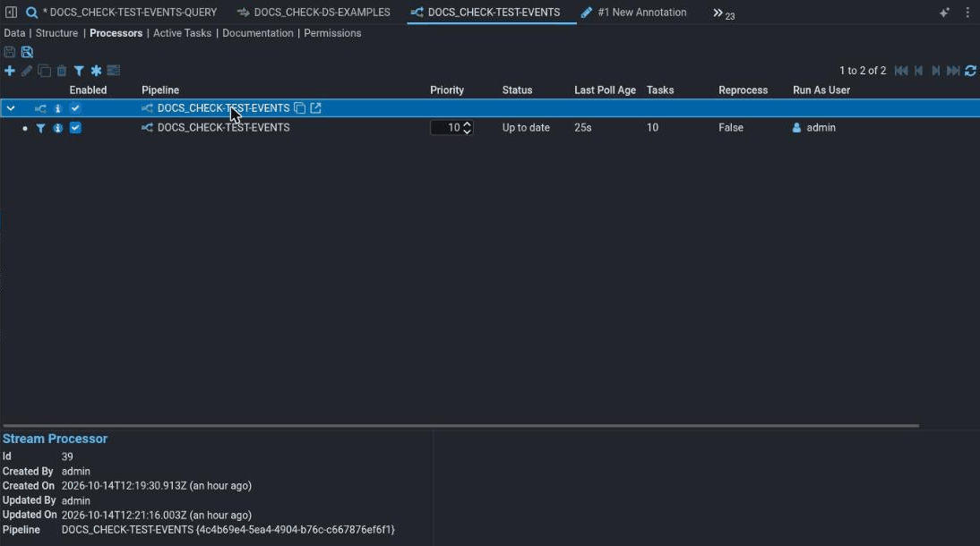
Task: Click the funnel icon in the second row
Action: (x=40, y=128)
